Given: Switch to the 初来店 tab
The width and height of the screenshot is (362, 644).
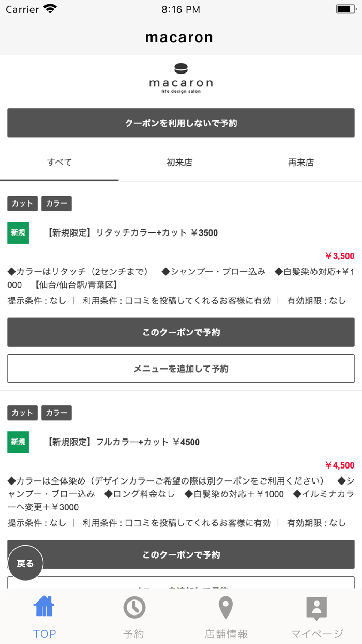Looking at the screenshot, I should tap(179, 162).
